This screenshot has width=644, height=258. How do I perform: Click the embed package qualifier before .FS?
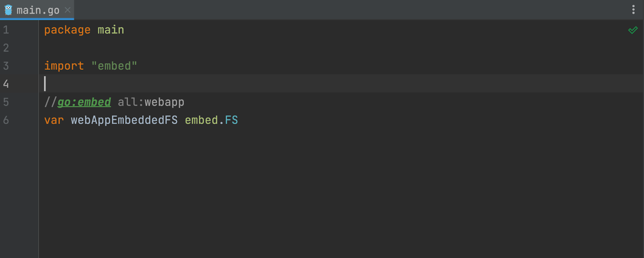click(201, 120)
